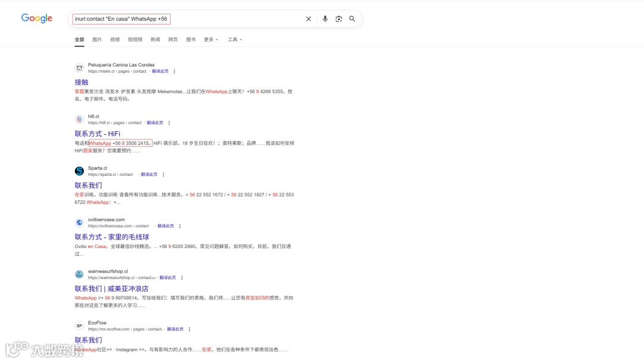The height and width of the screenshot is (362, 644).
Task: Click the https://meke.cl › pages › contact URL
Action: [x=117, y=72]
